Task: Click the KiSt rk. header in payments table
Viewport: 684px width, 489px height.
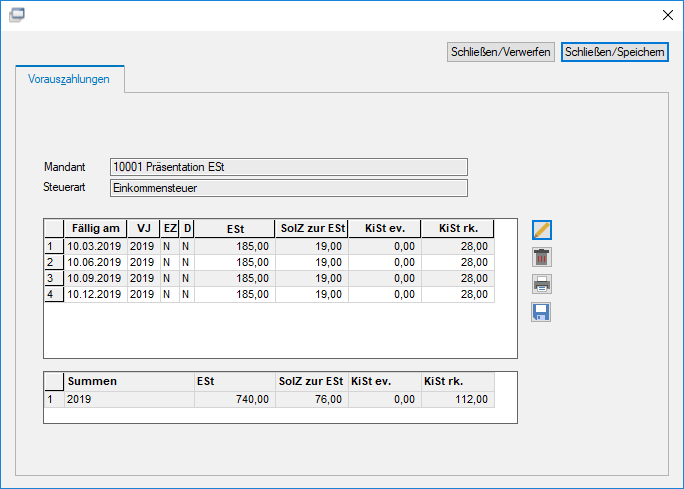Action: 458,229
